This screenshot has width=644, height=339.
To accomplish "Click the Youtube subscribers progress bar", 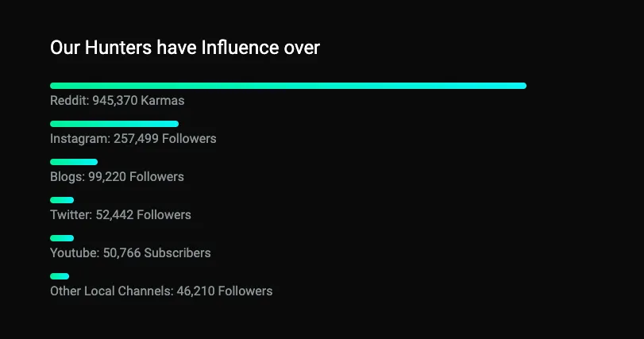I will click(62, 238).
